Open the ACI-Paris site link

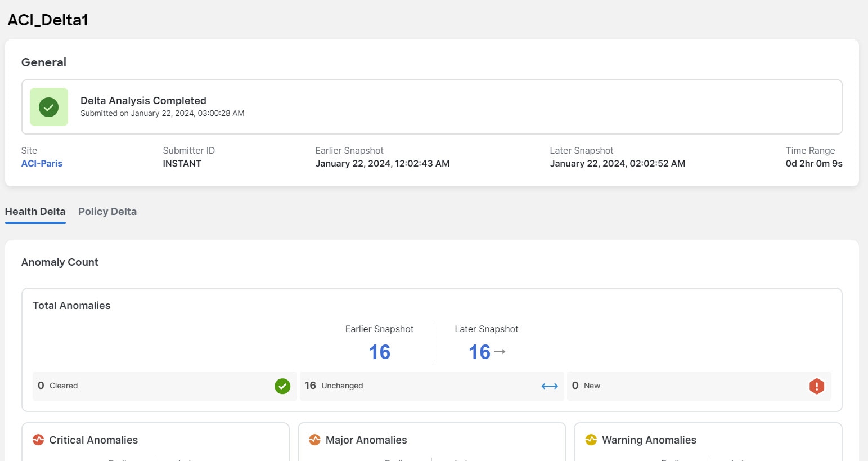(x=42, y=164)
